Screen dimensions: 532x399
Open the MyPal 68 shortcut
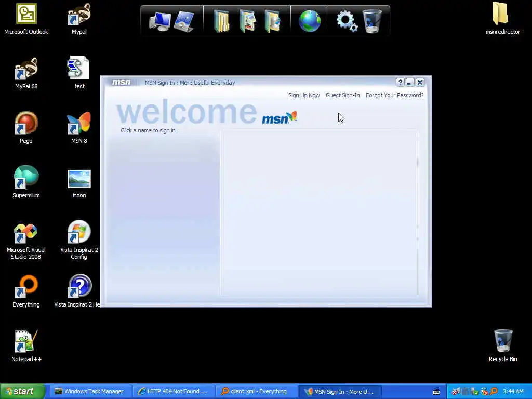[x=26, y=73]
